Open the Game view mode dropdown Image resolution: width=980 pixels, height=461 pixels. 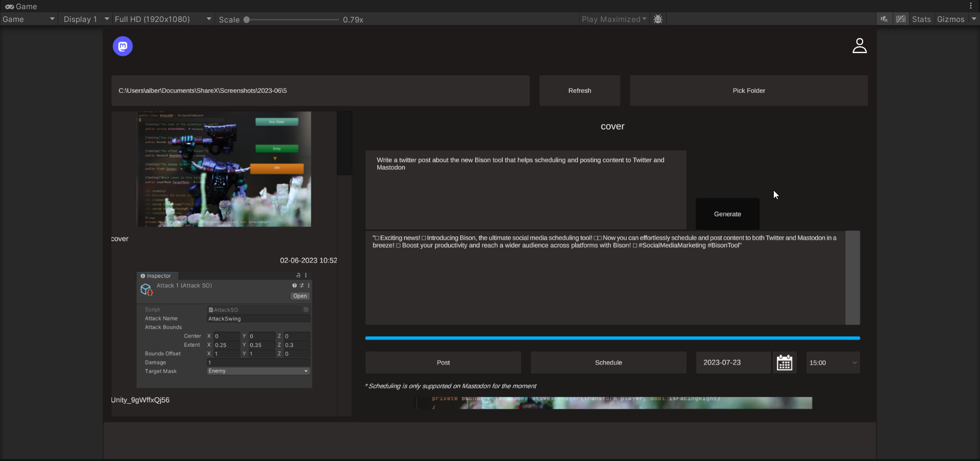point(29,19)
